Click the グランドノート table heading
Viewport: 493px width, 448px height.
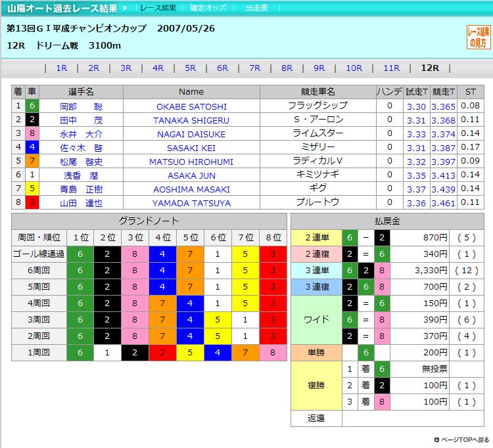tap(149, 221)
